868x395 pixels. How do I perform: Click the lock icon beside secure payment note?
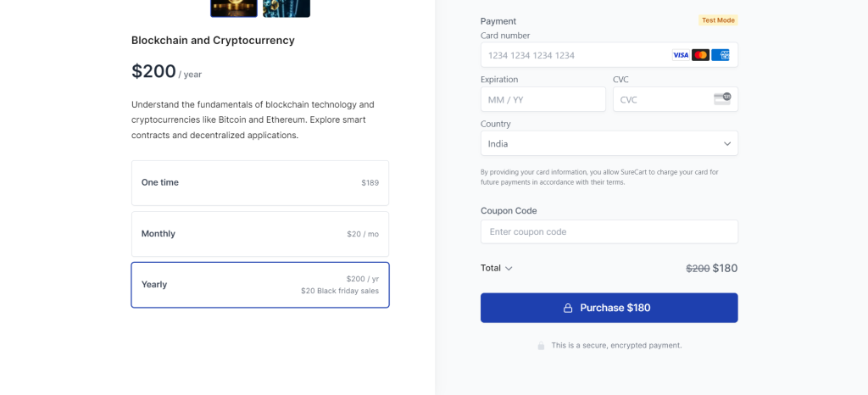point(541,346)
